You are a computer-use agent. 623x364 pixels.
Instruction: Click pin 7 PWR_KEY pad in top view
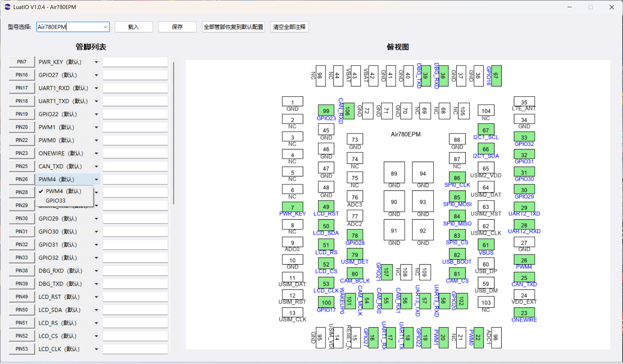coord(292,207)
